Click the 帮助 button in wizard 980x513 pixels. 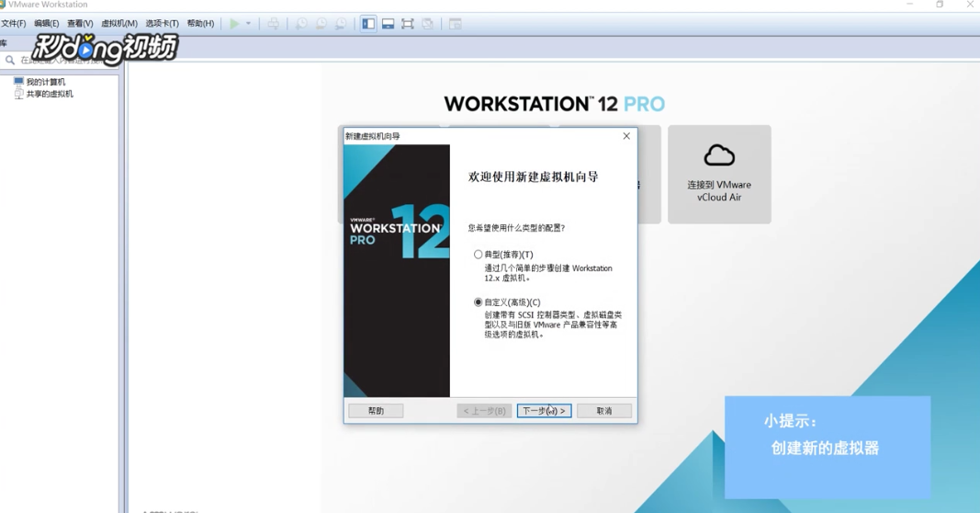coord(376,411)
